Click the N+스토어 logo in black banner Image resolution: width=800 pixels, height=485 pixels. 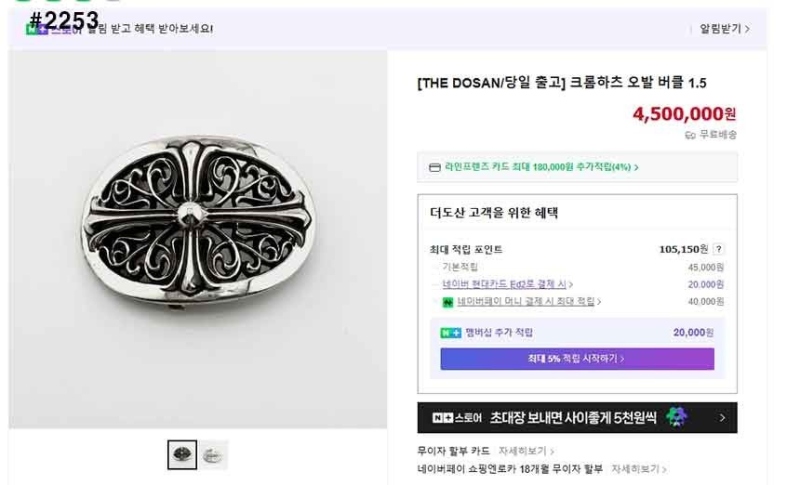[x=457, y=418]
